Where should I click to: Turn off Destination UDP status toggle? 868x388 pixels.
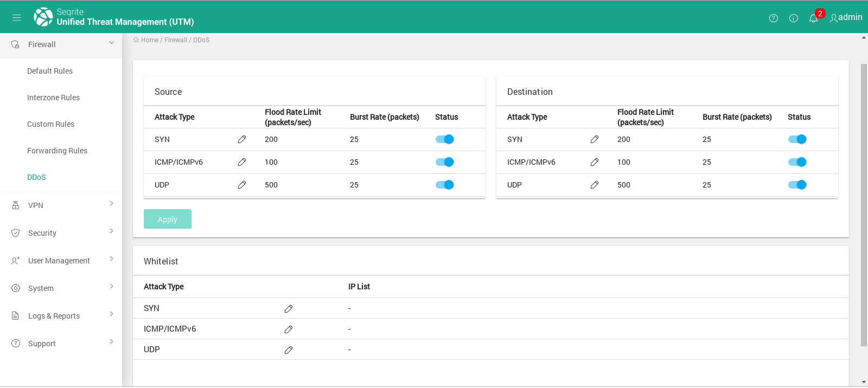click(797, 185)
